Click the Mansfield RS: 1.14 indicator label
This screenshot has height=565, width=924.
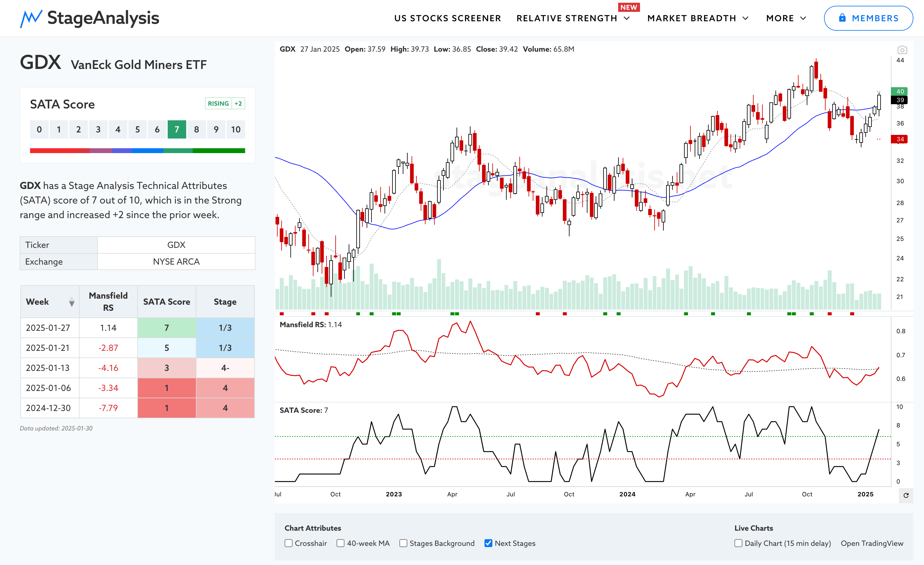click(311, 325)
